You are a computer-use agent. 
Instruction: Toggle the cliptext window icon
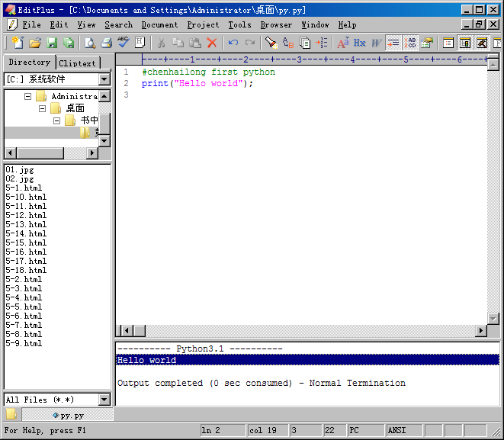[x=448, y=43]
